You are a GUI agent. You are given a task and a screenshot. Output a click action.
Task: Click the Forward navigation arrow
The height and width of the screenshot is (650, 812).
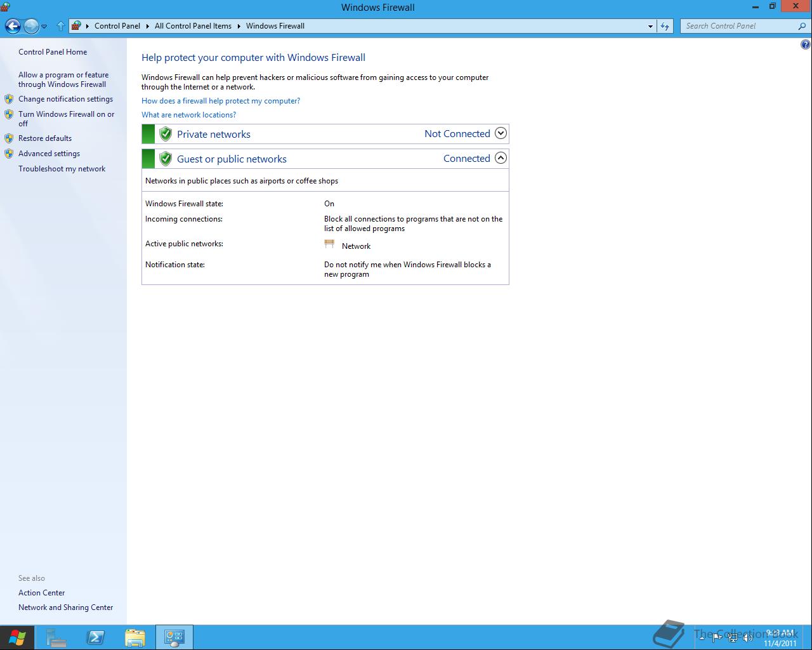coord(31,26)
